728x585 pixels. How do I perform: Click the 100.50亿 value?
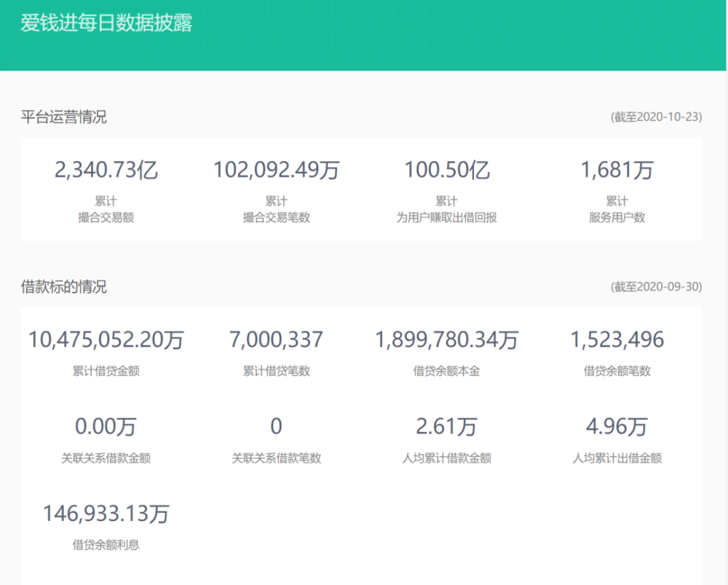(447, 170)
